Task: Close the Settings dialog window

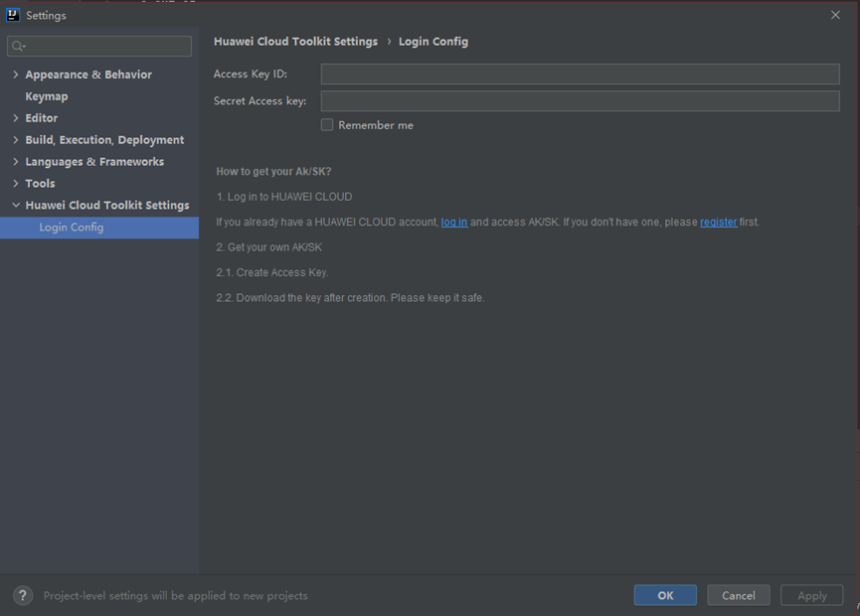Action: [x=835, y=15]
